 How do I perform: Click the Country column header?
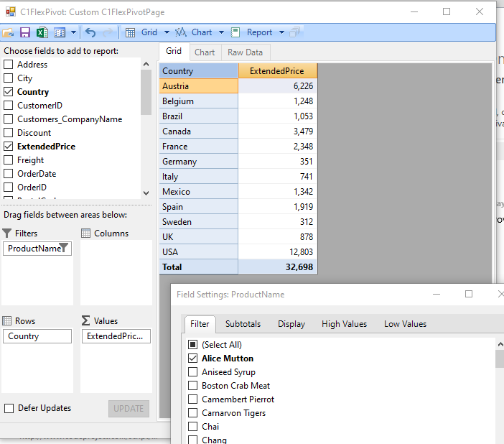[x=199, y=71]
